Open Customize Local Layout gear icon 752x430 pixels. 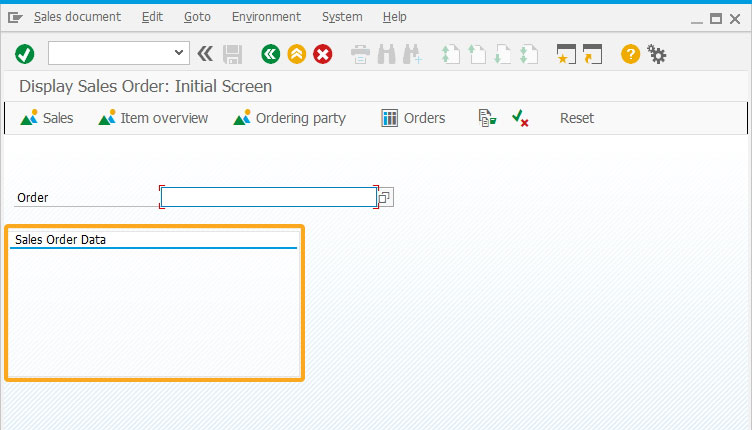pos(657,54)
